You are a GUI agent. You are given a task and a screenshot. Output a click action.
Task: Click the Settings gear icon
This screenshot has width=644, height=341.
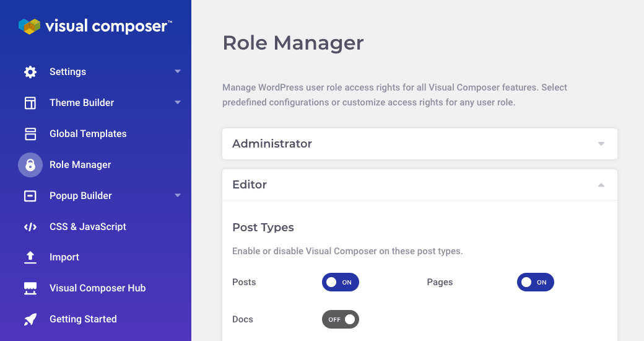(x=30, y=72)
